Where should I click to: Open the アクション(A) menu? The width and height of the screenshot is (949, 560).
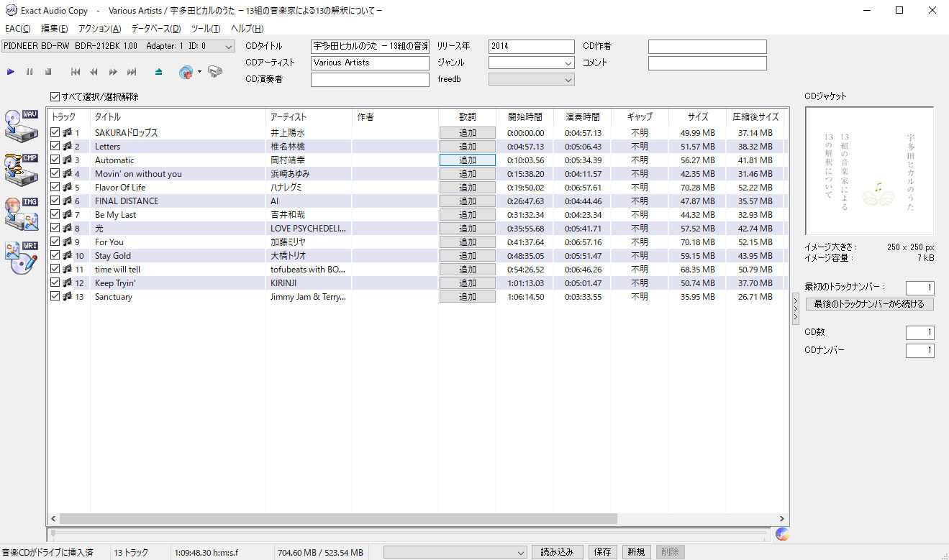pyautogui.click(x=99, y=29)
